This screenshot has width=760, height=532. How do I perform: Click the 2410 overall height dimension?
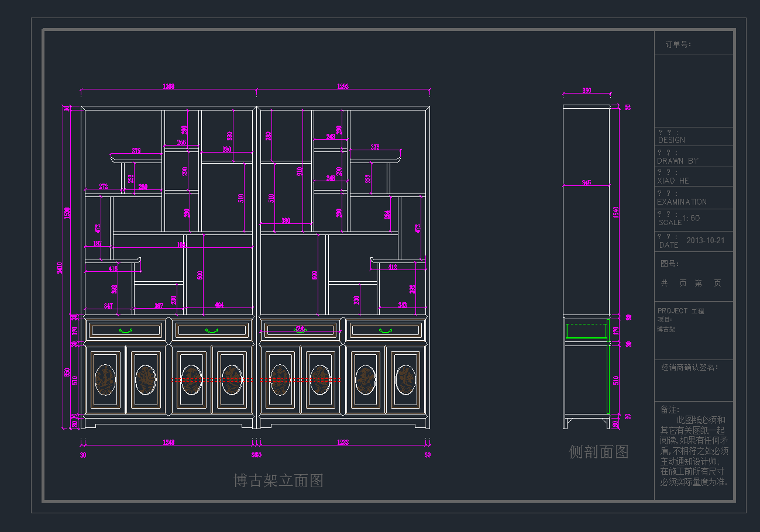tap(60, 268)
